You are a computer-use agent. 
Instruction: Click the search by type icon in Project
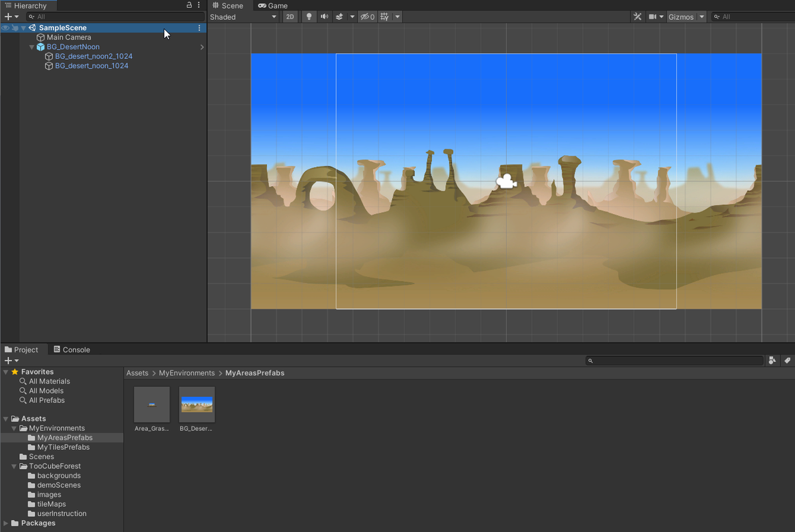tap(772, 360)
